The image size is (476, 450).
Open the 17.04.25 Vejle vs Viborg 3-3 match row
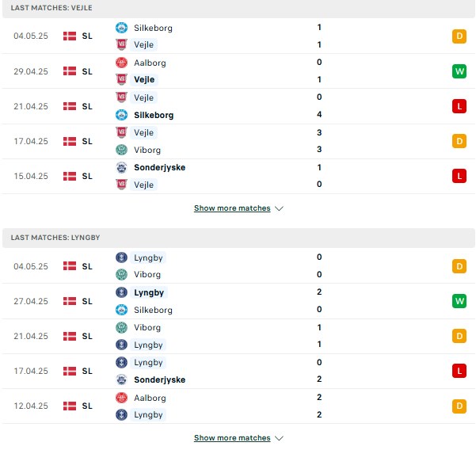click(238, 141)
